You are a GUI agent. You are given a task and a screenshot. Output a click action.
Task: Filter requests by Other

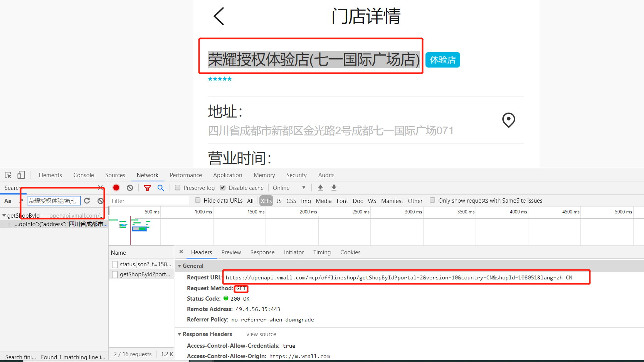click(415, 201)
